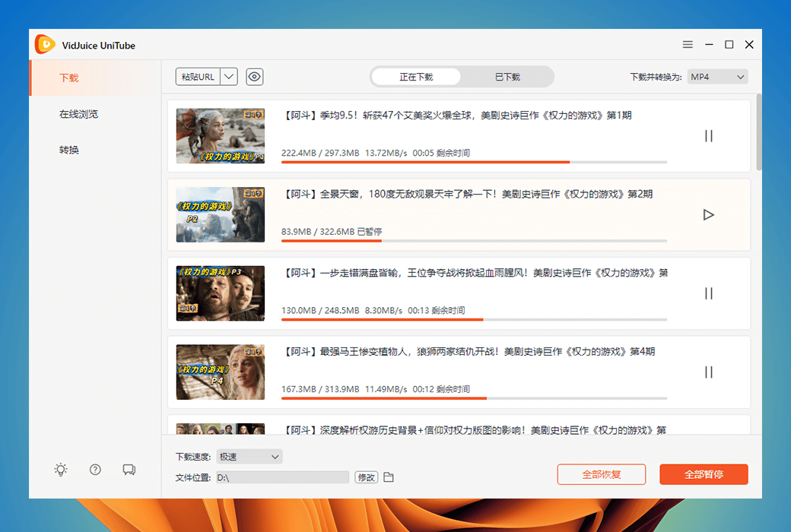Click the 权力的游戏 P4 thumbnail

[x=221, y=372]
